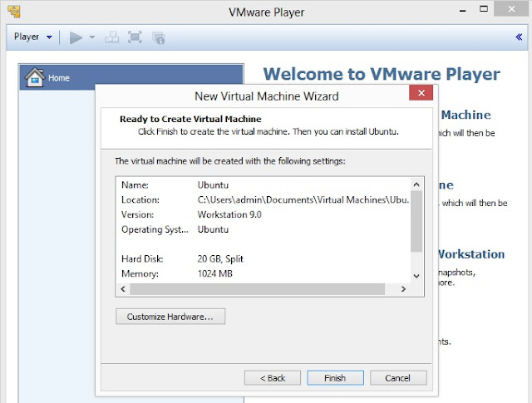Cancel the New Virtual Machine Wizard
Image resolution: width=532 pixels, height=403 pixels.
pos(398,378)
